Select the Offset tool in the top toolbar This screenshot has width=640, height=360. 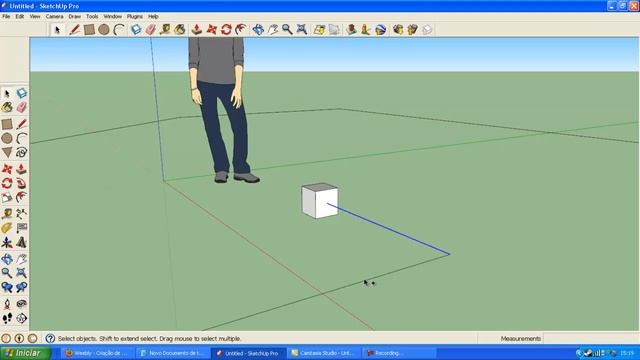click(241, 29)
